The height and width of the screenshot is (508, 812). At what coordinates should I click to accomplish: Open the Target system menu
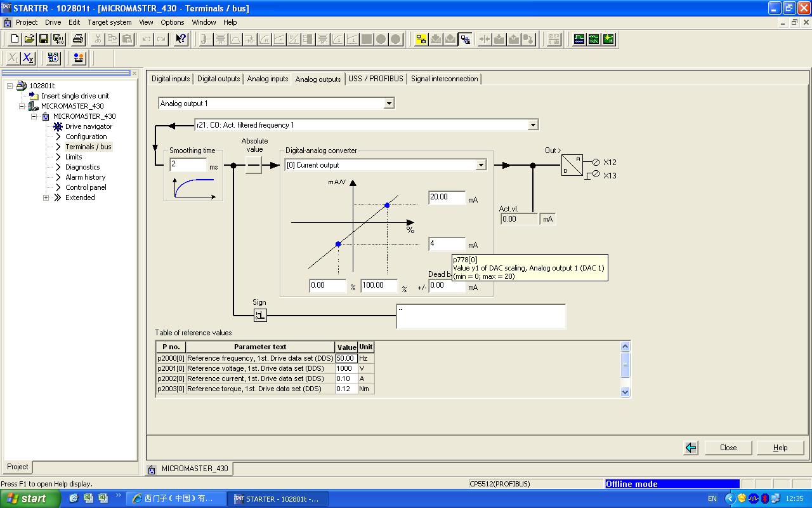110,22
